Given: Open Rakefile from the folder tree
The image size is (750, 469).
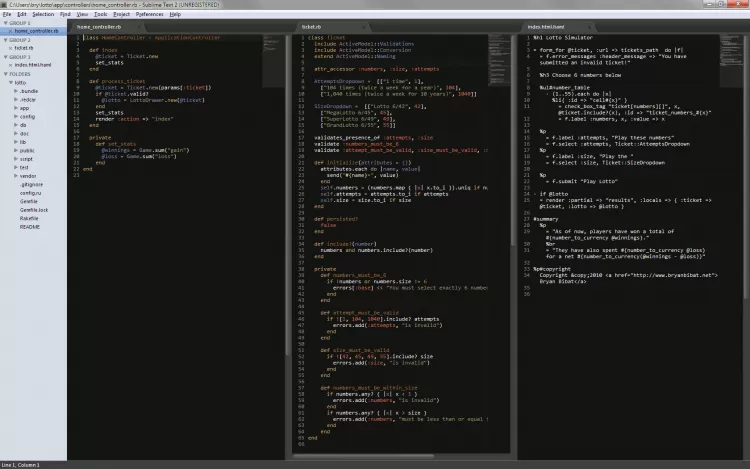Looking at the screenshot, I should click(29, 218).
